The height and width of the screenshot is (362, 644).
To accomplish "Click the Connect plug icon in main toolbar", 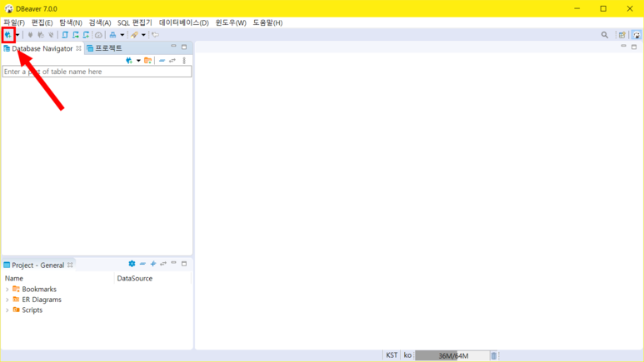I will [x=30, y=35].
